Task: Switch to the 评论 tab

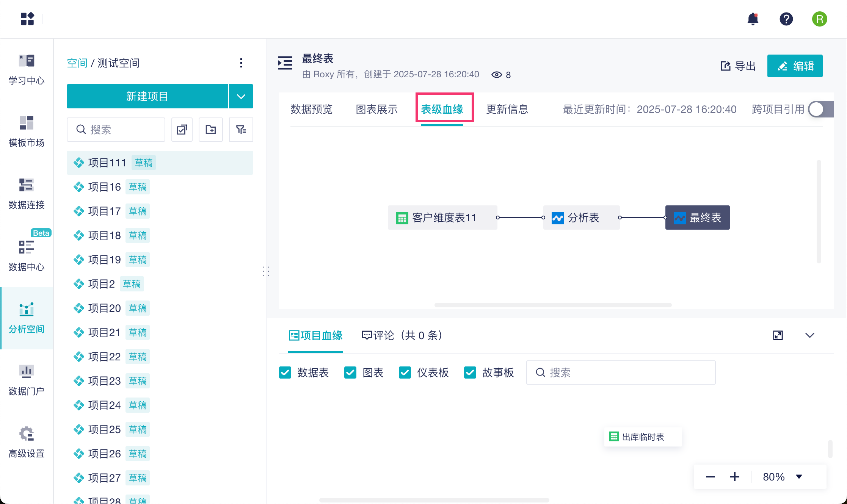Action: [402, 335]
